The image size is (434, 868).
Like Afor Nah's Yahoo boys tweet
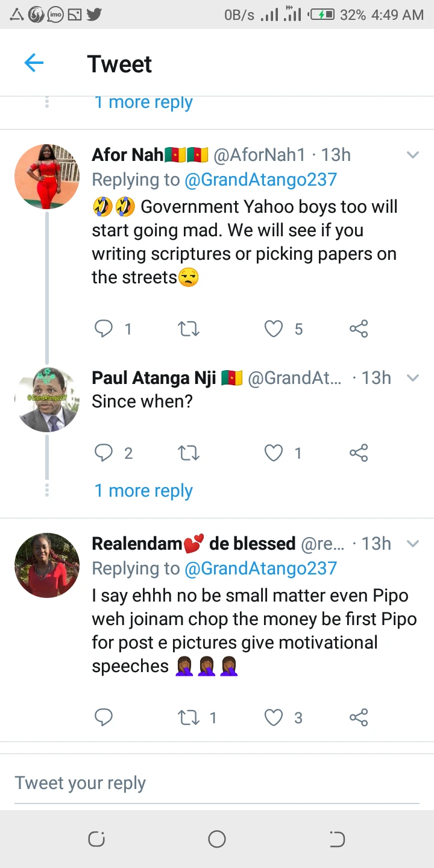point(274,329)
